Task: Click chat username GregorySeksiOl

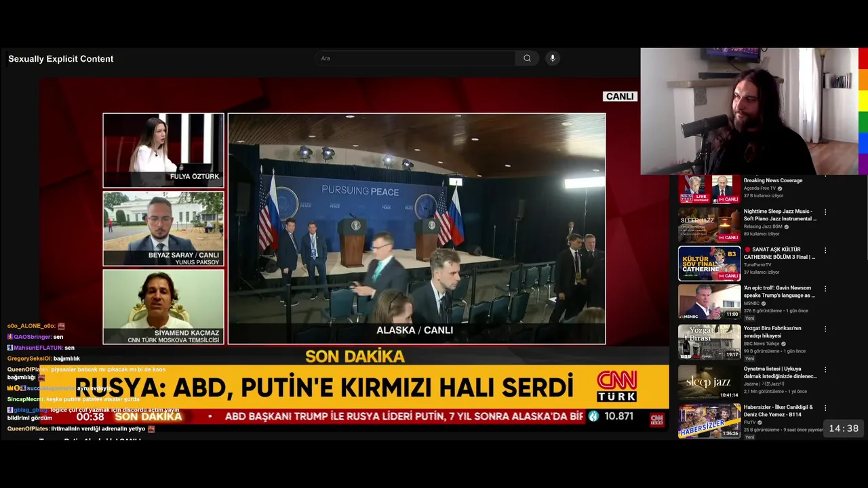Action: coord(29,359)
